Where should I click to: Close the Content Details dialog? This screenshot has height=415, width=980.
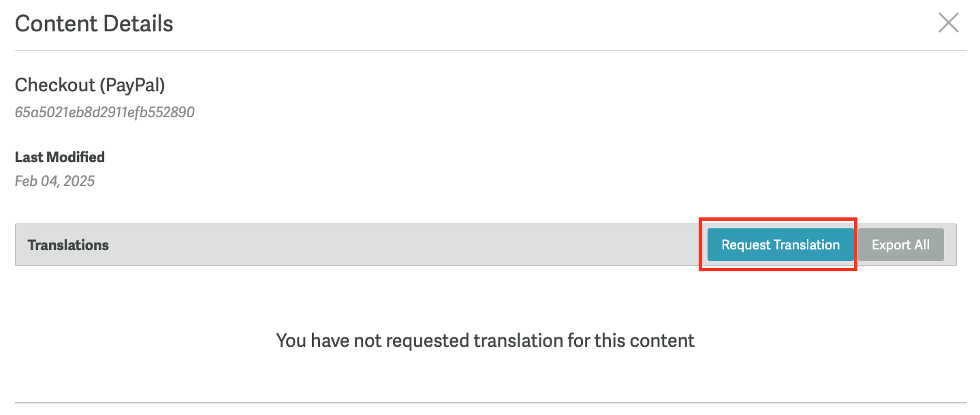point(948,23)
